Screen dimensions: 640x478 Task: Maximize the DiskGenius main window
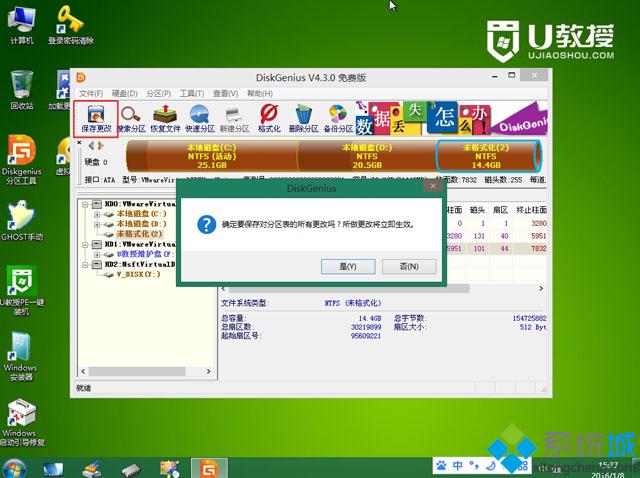click(511, 75)
